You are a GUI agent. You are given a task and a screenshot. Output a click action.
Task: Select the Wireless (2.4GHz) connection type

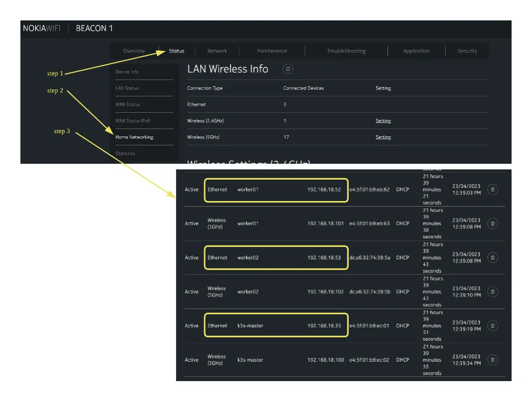205,121
